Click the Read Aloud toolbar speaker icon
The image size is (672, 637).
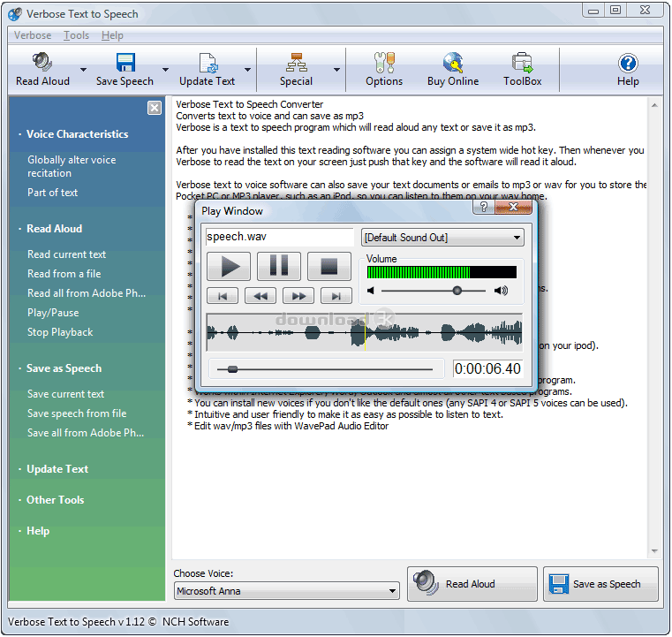(x=42, y=63)
